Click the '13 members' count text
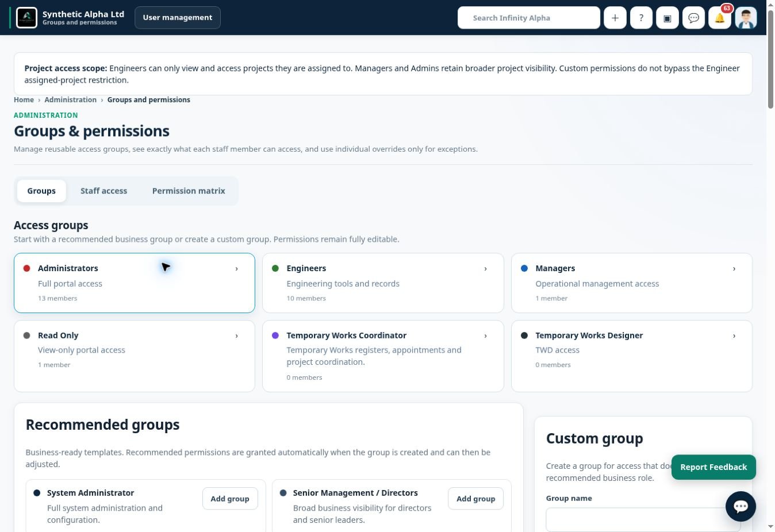This screenshot has width=775, height=532. tap(57, 298)
